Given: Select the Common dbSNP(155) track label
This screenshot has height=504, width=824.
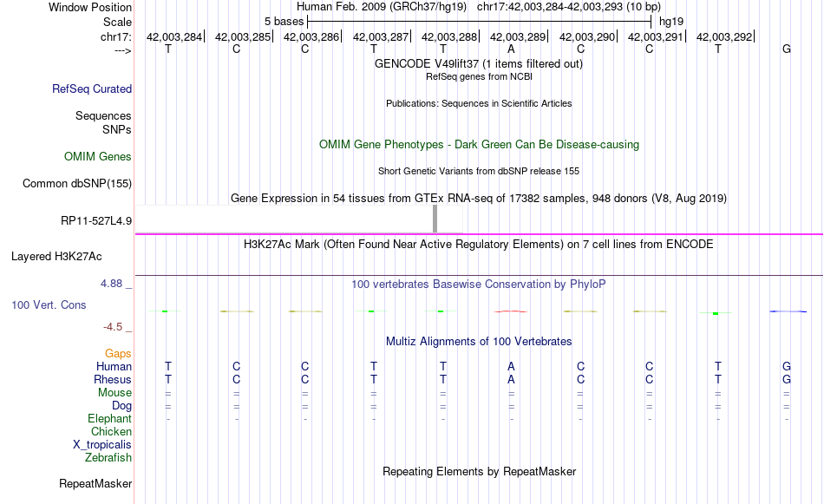Looking at the screenshot, I should pyautogui.click(x=77, y=183).
